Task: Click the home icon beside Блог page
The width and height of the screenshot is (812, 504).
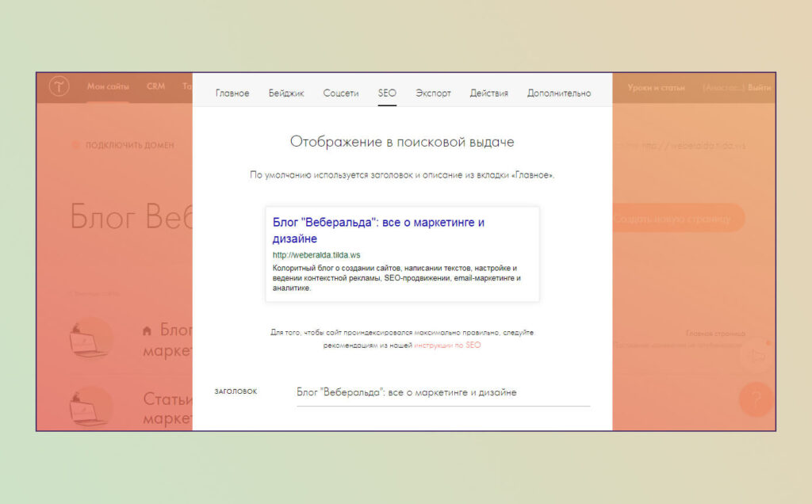Action: point(147,330)
